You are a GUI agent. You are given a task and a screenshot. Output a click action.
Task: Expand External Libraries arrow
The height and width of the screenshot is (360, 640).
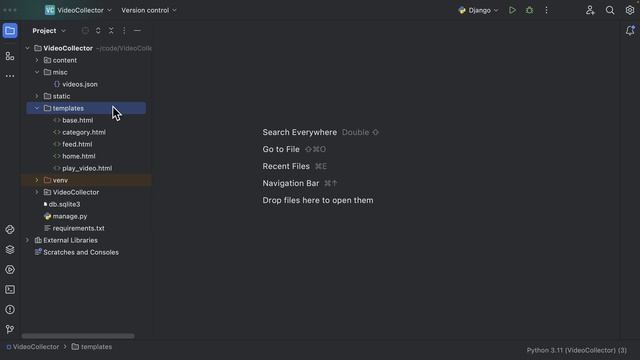click(x=27, y=240)
